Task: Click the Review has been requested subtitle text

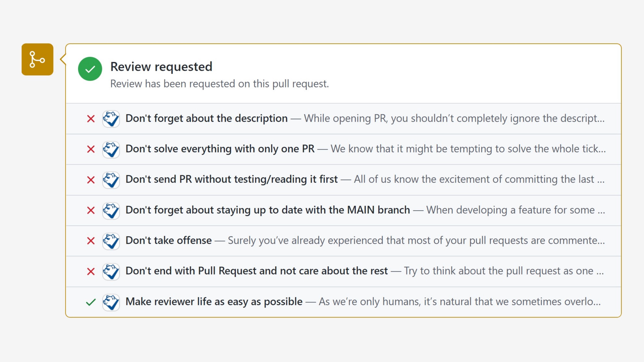Action: pyautogui.click(x=220, y=84)
